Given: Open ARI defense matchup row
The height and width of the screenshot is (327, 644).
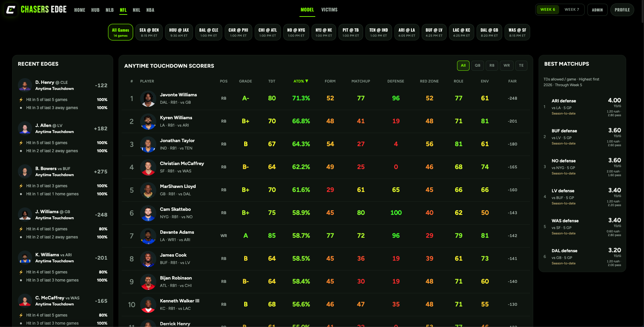Looking at the screenshot, I should 582,107.
